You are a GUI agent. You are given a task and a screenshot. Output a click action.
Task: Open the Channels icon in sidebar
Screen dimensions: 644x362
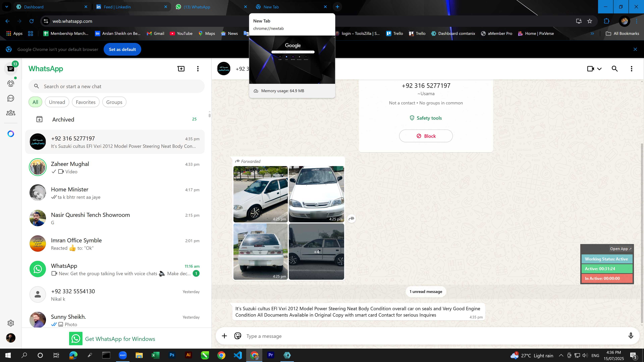click(x=11, y=98)
